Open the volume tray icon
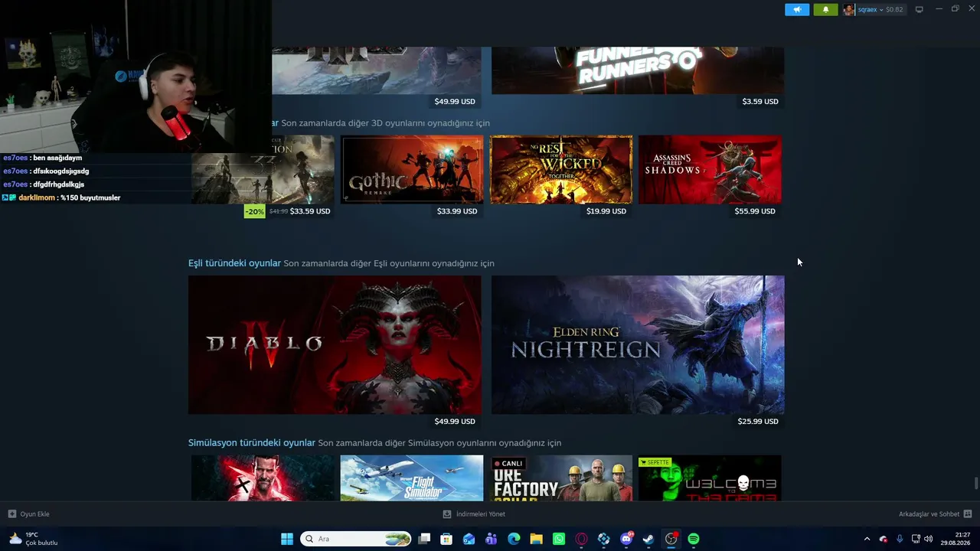Viewport: 980px width, 551px height. click(x=929, y=540)
